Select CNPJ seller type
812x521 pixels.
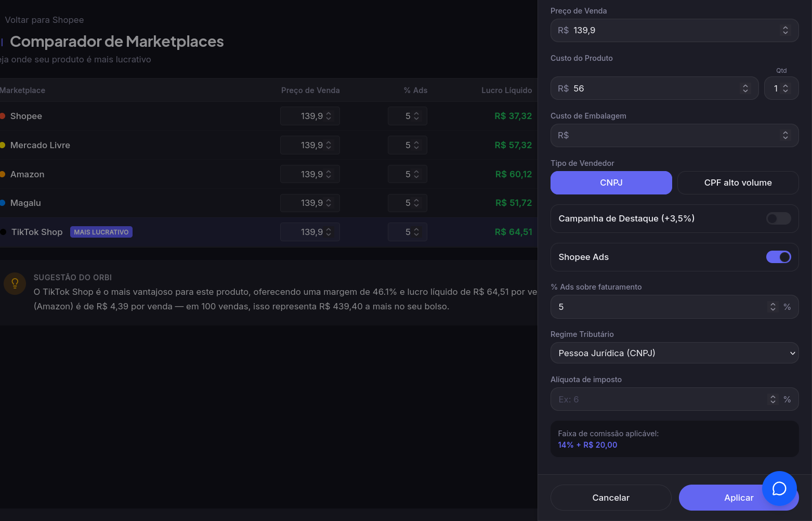click(x=611, y=183)
